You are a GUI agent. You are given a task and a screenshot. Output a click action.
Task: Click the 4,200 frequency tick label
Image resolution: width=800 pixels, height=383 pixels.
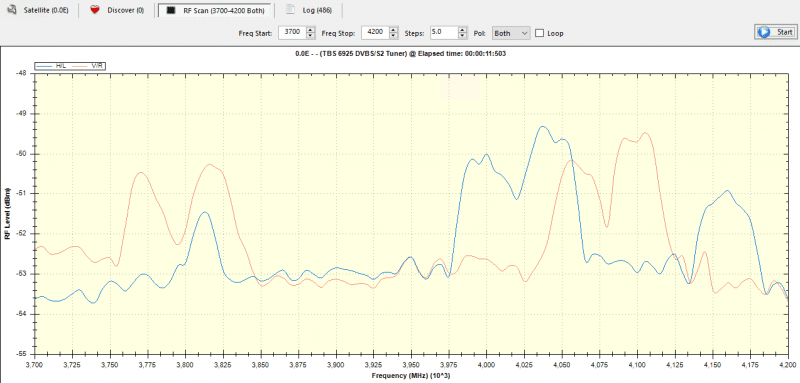788,365
